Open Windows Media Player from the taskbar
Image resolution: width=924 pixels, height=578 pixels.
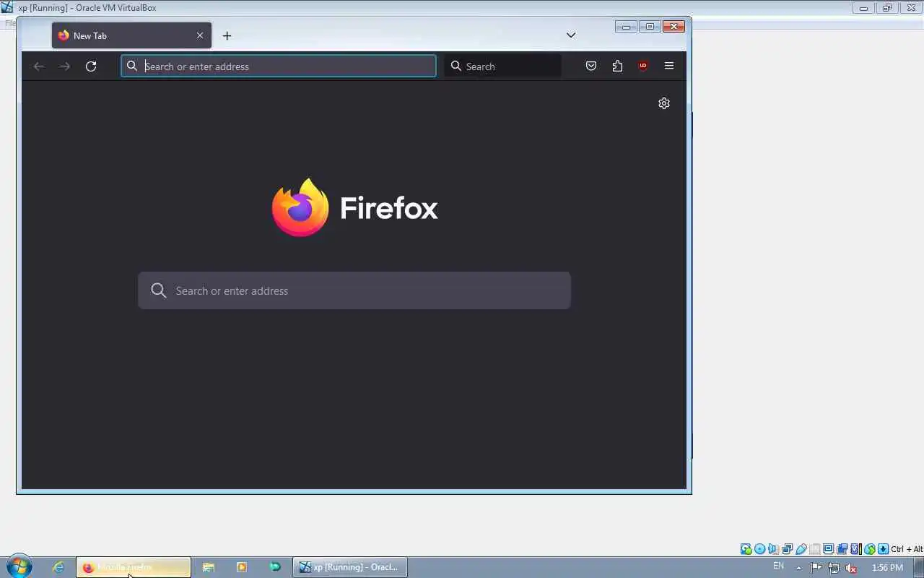click(242, 567)
